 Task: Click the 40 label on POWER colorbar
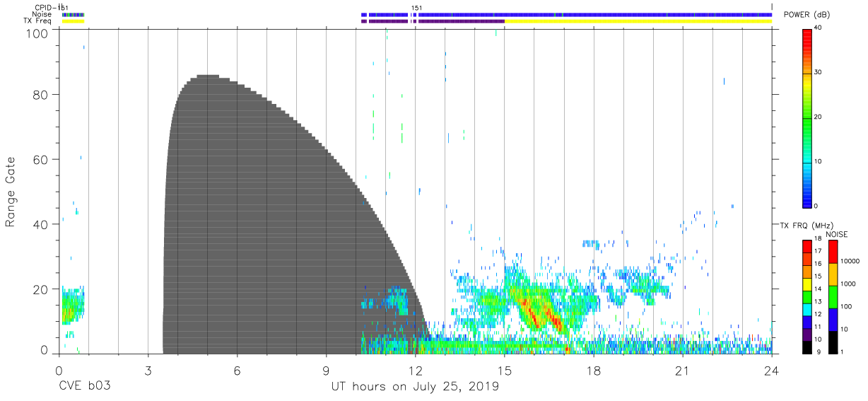coord(819,28)
